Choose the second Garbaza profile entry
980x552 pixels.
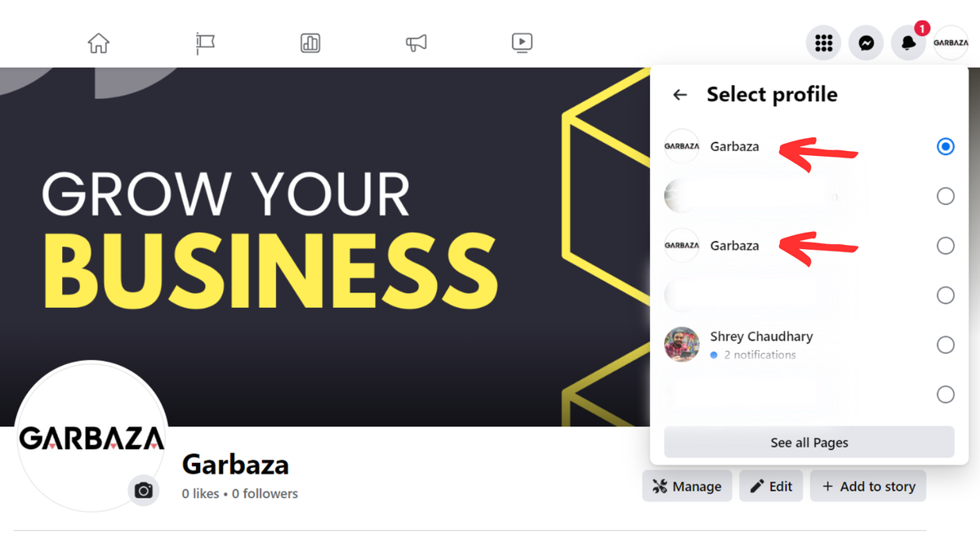(x=734, y=246)
